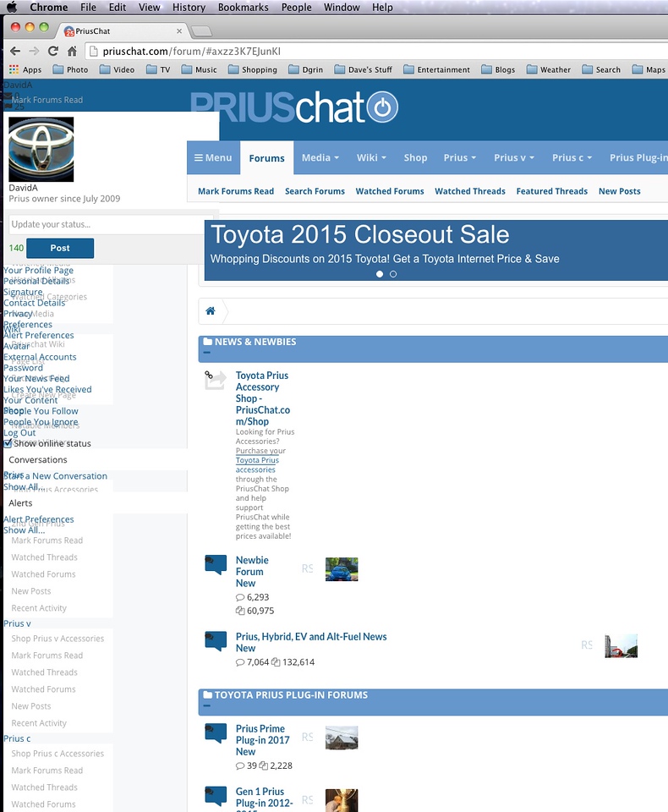Open the Prius Prime Plug-in 2017 forum link

tap(262, 734)
